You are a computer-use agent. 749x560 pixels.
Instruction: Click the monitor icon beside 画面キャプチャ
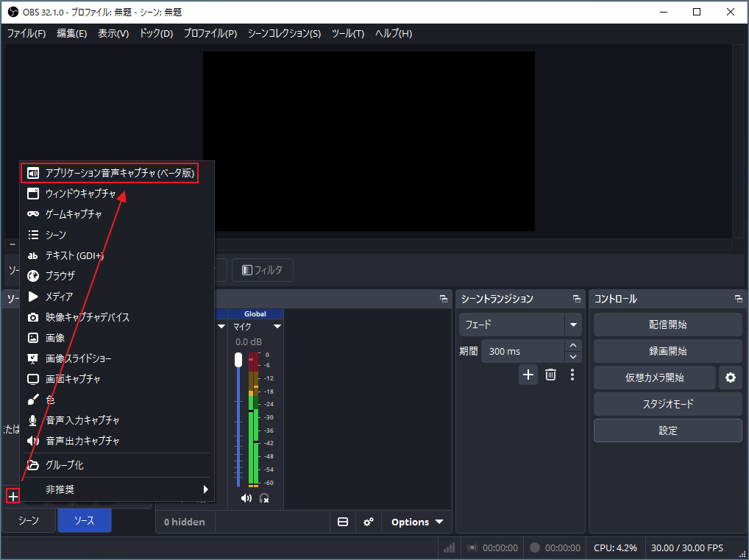tap(33, 380)
